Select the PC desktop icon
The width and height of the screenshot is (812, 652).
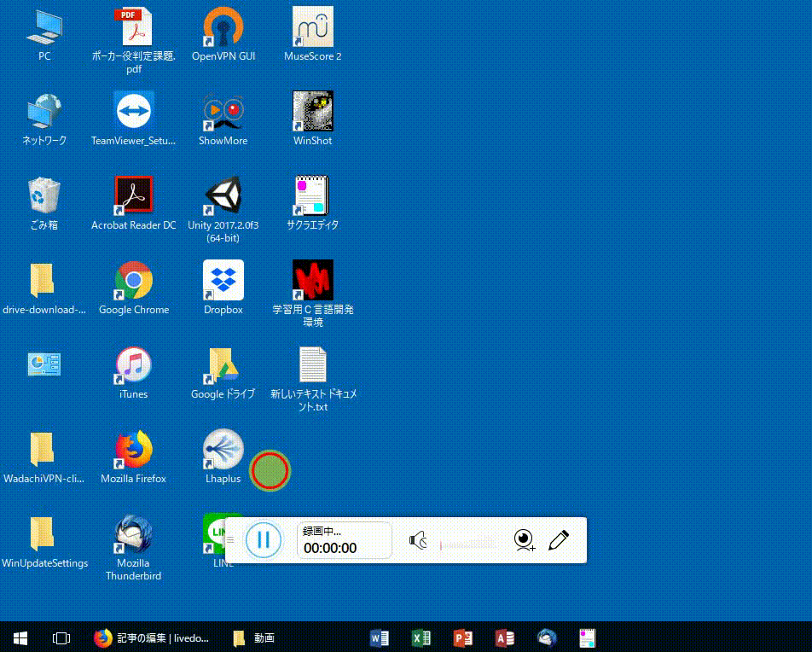coord(44,34)
